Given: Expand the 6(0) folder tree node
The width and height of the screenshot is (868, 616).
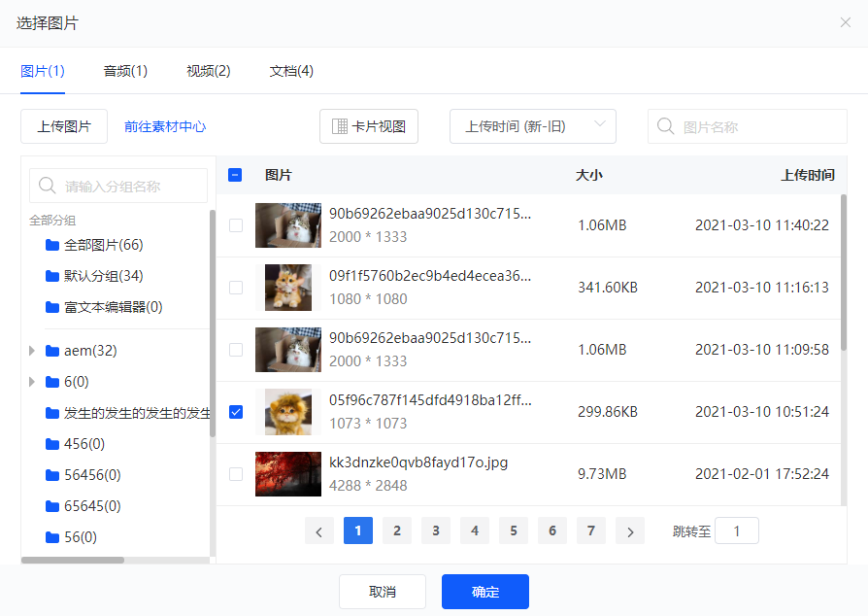Looking at the screenshot, I should coord(32,382).
